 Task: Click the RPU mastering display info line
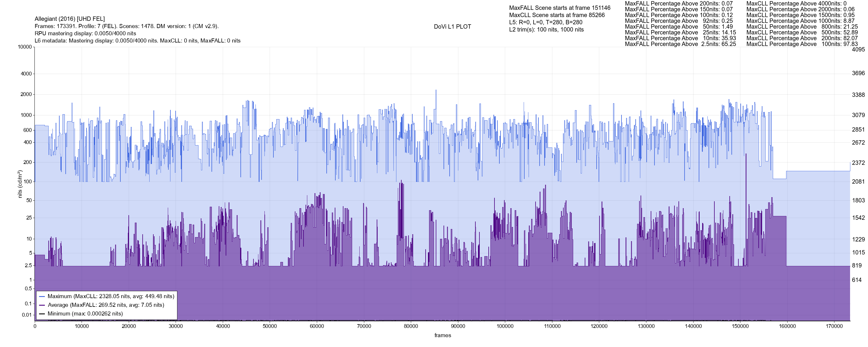pyautogui.click(x=85, y=33)
